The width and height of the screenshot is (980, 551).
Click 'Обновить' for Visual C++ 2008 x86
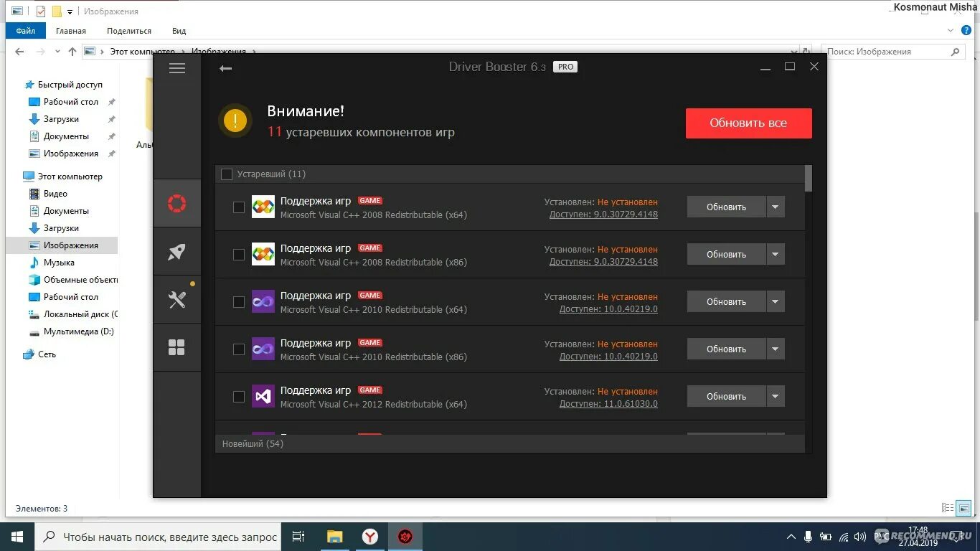(x=726, y=254)
